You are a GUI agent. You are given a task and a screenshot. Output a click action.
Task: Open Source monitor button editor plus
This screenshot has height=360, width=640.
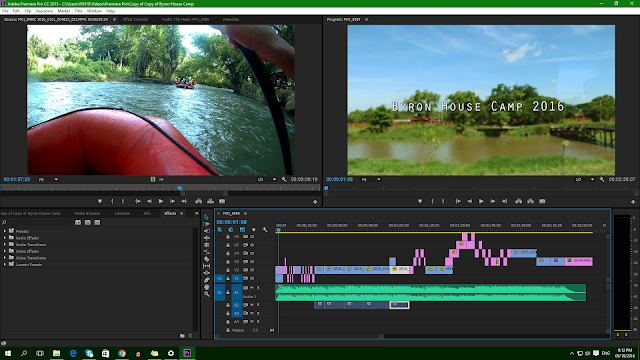click(x=315, y=202)
